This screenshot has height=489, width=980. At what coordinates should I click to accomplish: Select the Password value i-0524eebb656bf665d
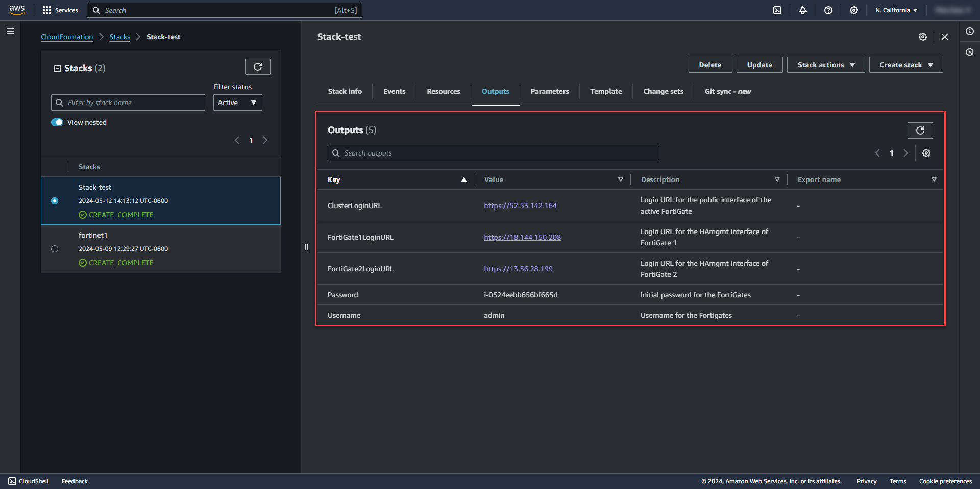point(521,295)
